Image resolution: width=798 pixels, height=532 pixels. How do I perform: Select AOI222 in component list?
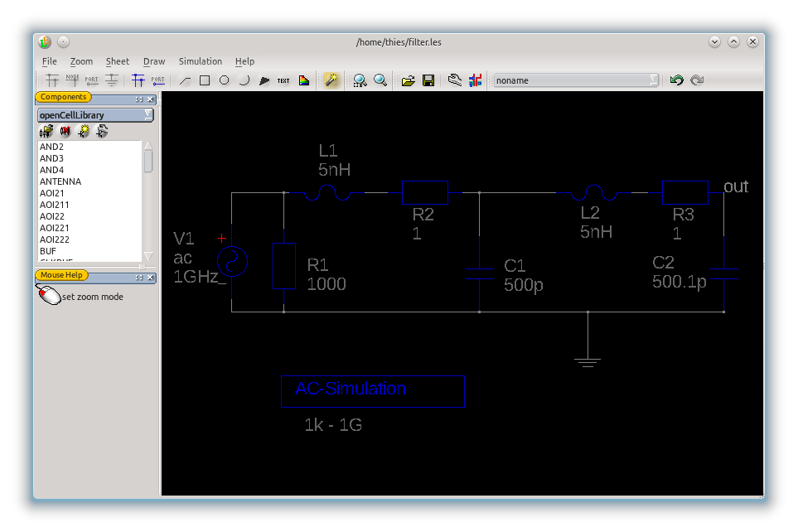89,239
